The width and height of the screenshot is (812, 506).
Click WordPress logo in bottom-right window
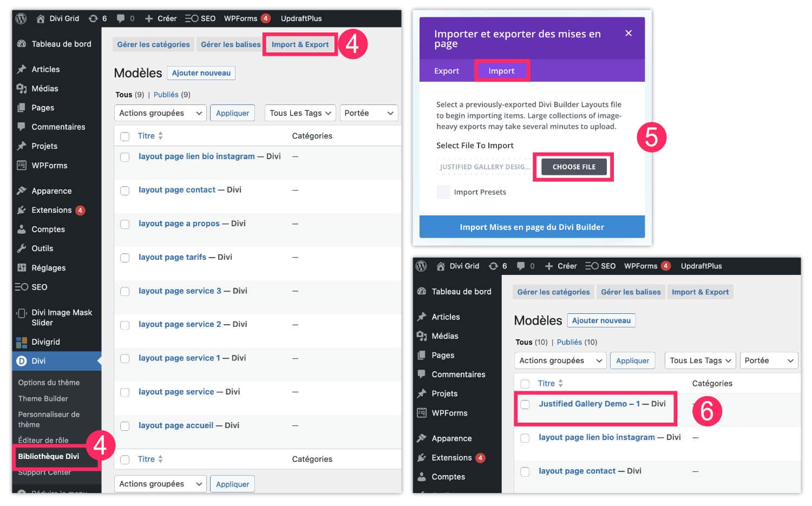pyautogui.click(x=421, y=266)
